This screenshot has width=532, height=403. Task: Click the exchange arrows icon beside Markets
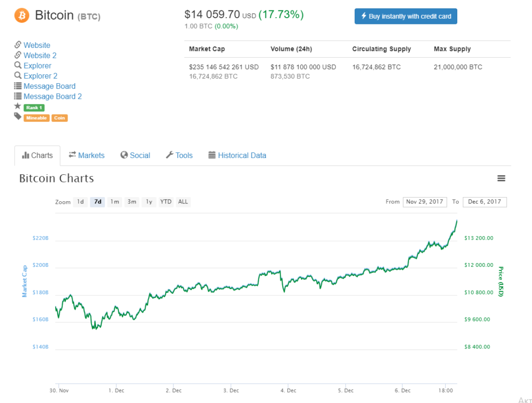(x=72, y=155)
